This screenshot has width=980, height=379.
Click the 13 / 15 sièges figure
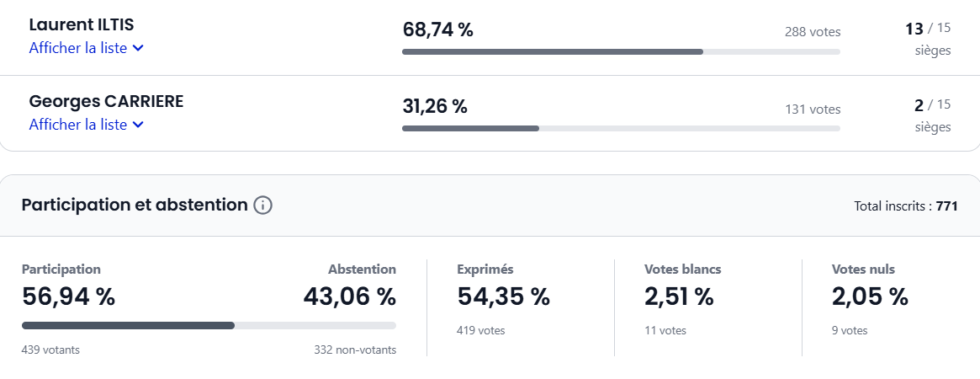tap(928, 30)
